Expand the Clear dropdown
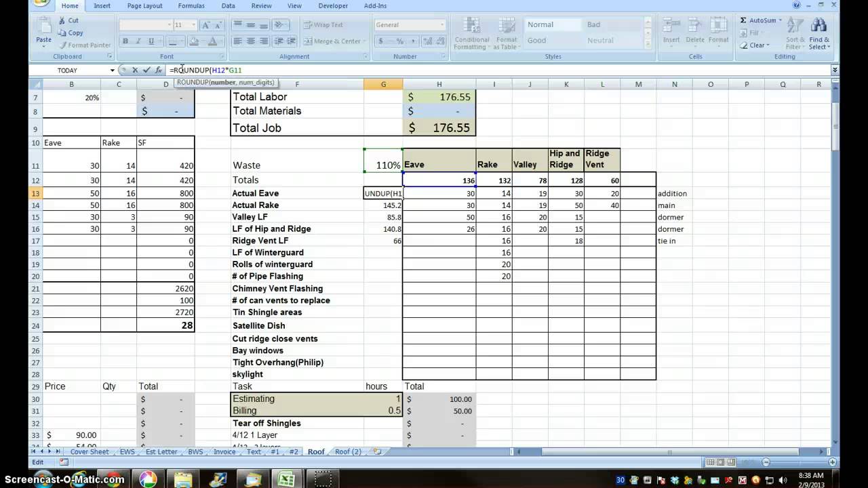 pyautogui.click(x=768, y=45)
